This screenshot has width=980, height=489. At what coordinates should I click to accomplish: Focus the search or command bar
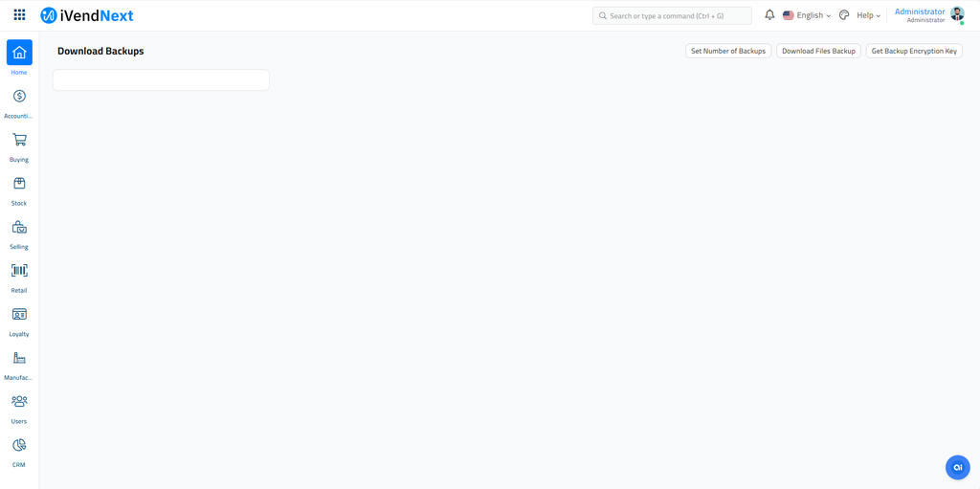[x=672, y=15]
